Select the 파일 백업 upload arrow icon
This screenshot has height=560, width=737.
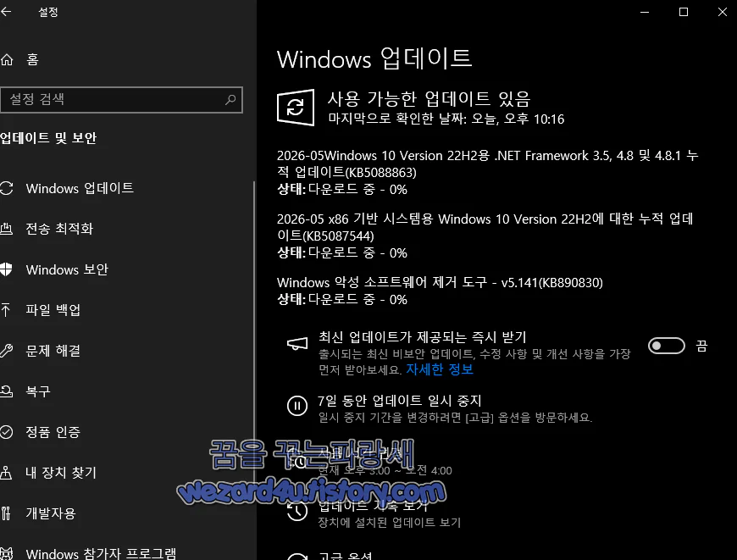(6, 310)
